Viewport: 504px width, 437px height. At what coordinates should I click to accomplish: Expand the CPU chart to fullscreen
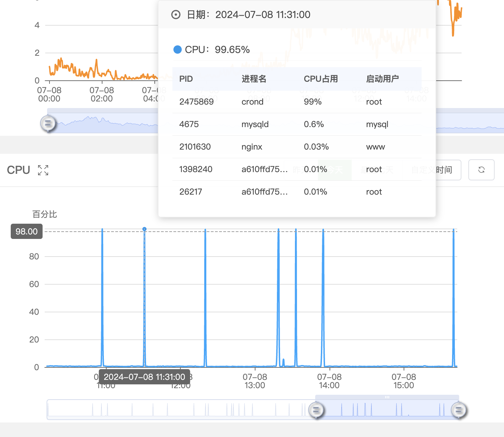43,170
